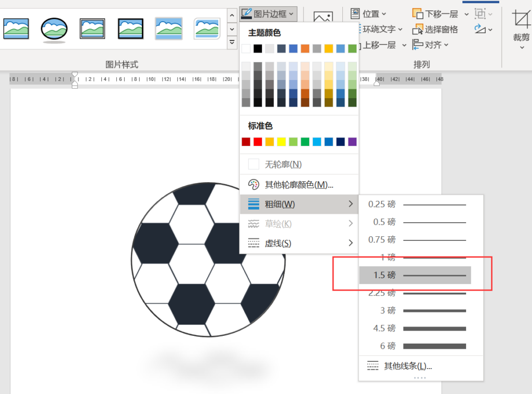Apply the first simple frame picture style
Image resolution: width=532 pixels, height=394 pixels.
coord(16,29)
